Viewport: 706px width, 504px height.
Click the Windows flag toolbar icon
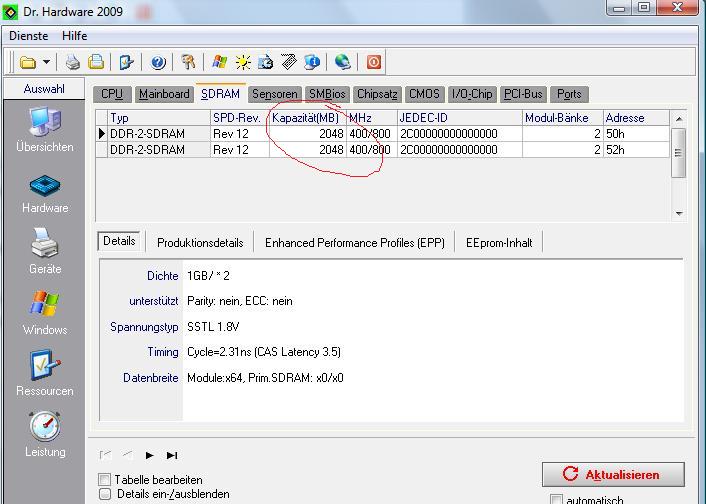tap(220, 62)
